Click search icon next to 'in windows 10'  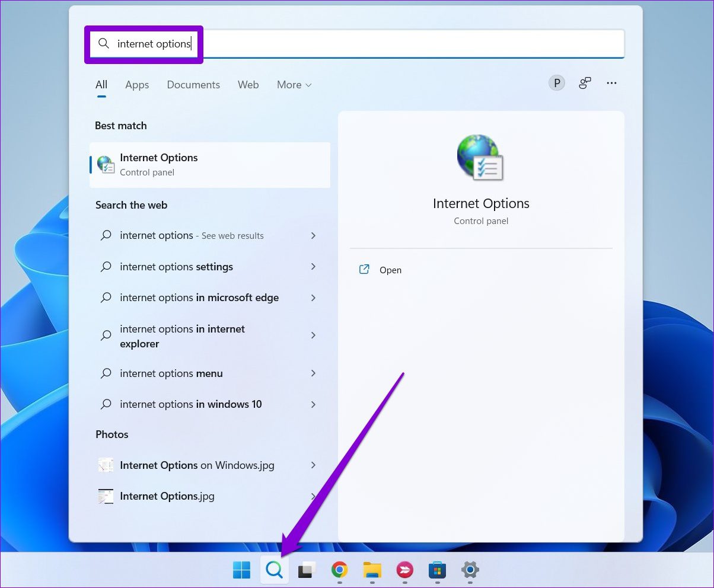pos(106,404)
